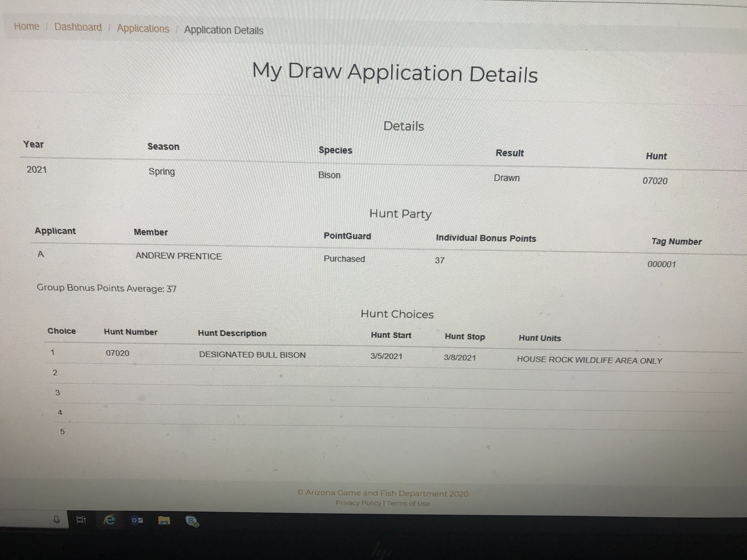Click choice row number 3

pos(57,393)
